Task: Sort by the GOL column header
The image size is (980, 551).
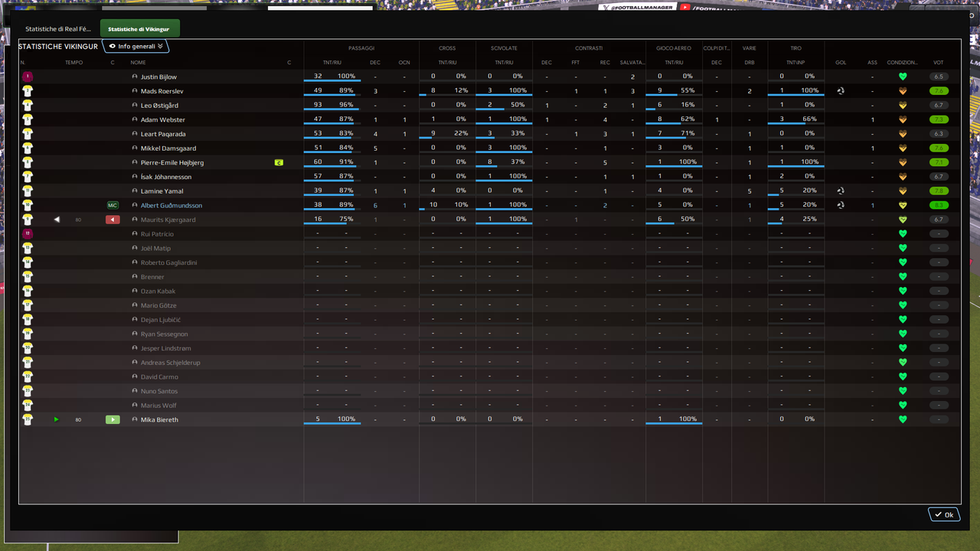Action: (841, 62)
